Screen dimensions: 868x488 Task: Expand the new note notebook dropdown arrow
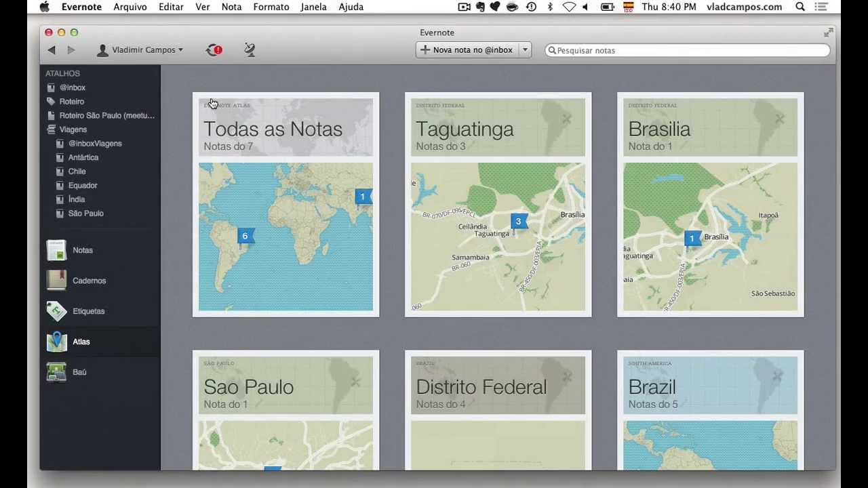pos(525,50)
